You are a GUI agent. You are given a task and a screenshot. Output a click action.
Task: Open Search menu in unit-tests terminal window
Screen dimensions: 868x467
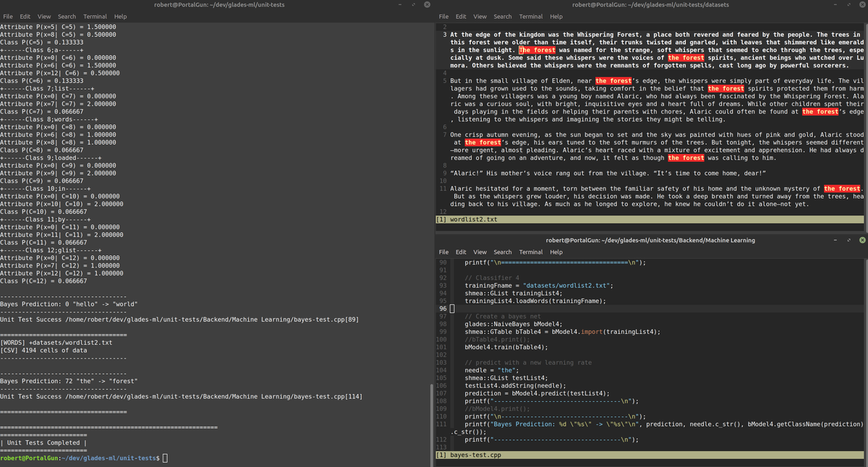[67, 16]
